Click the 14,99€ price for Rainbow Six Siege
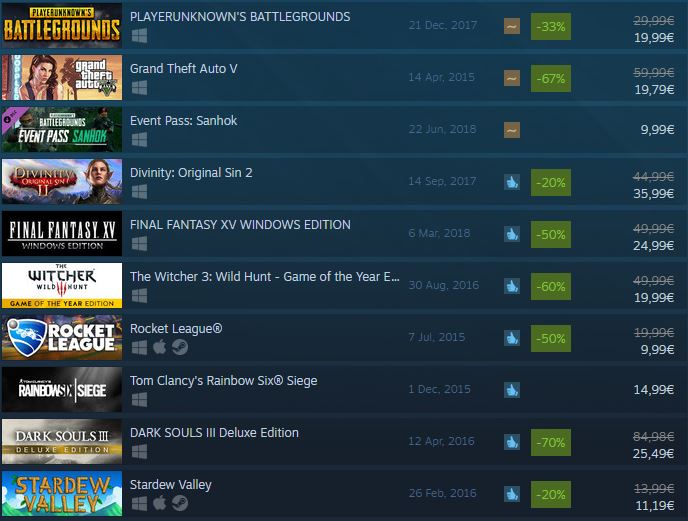688x521 pixels. [x=654, y=389]
